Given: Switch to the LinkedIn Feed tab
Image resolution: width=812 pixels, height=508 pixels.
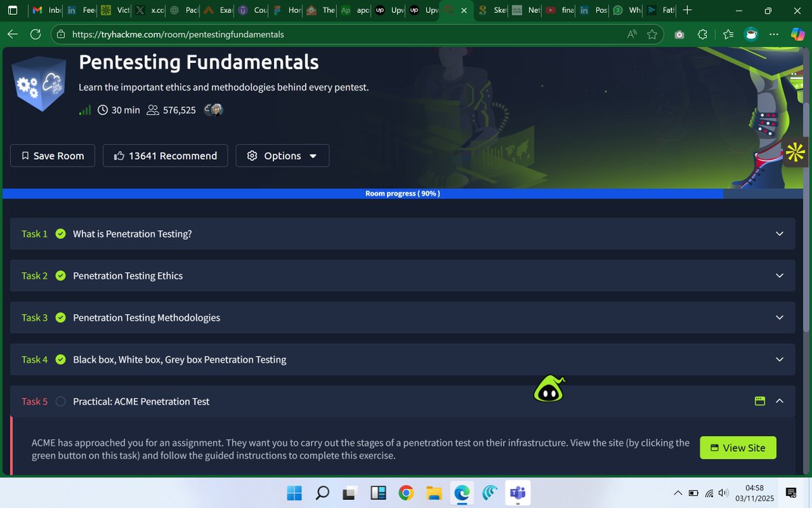Looking at the screenshot, I should 81,10.
